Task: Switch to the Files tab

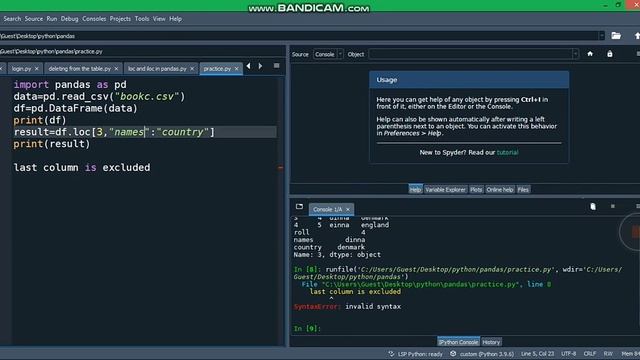Action: click(x=523, y=189)
